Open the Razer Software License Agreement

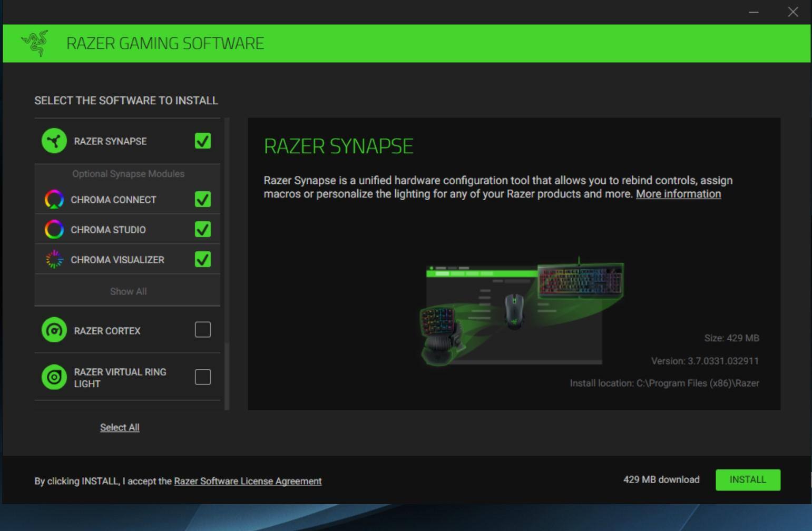coord(248,480)
